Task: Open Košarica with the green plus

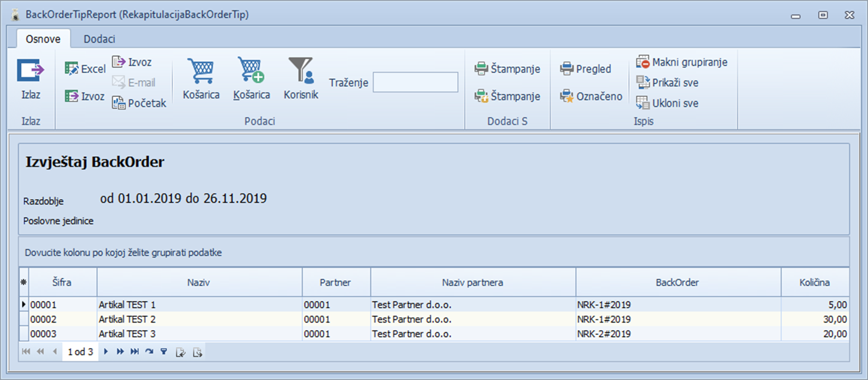Action: tap(251, 71)
